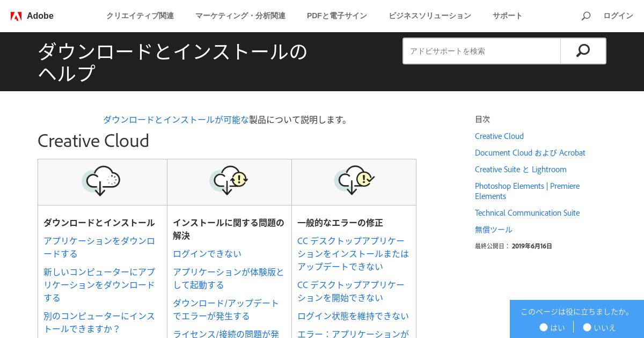Viewport: 644px width, 338px height.
Task: Click the インストールに関する問題の解決 column heading
Action: click(x=229, y=229)
